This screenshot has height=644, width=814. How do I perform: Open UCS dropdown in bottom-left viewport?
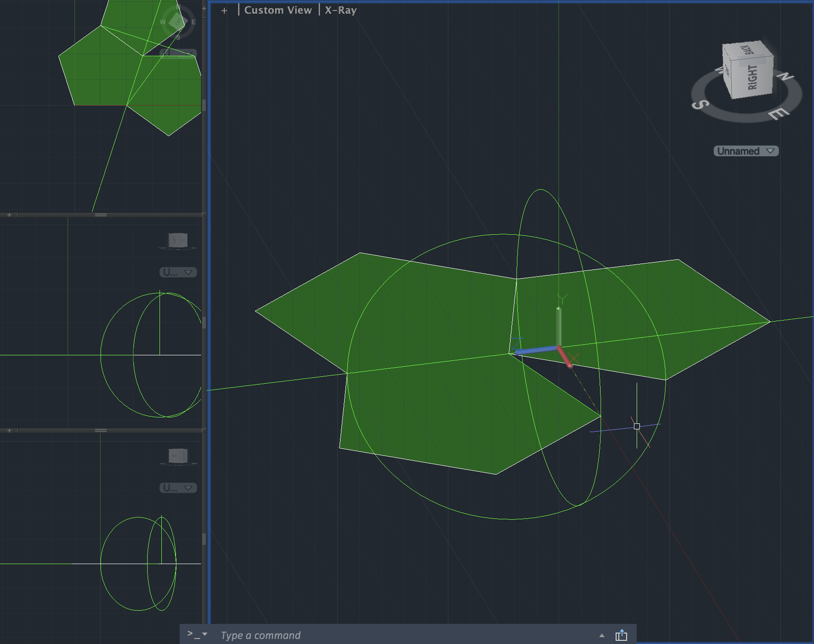pyautogui.click(x=178, y=488)
